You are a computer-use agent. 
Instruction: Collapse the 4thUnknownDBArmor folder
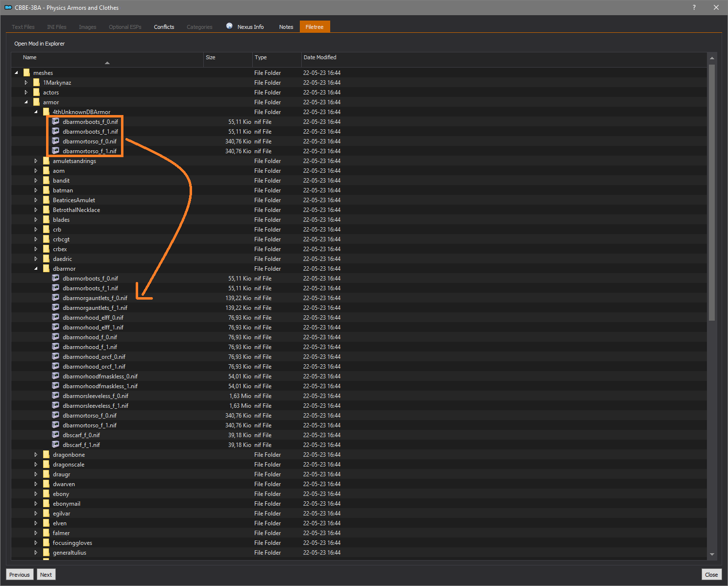(36, 112)
